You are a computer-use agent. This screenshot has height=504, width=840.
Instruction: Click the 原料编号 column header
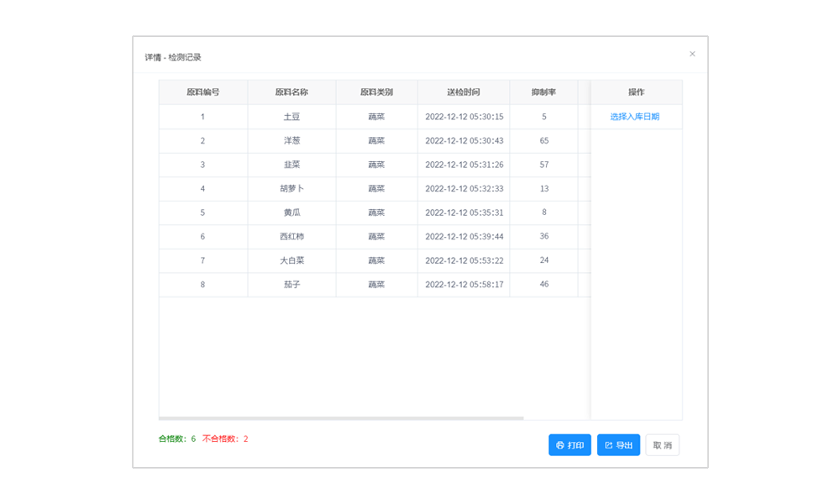(203, 92)
